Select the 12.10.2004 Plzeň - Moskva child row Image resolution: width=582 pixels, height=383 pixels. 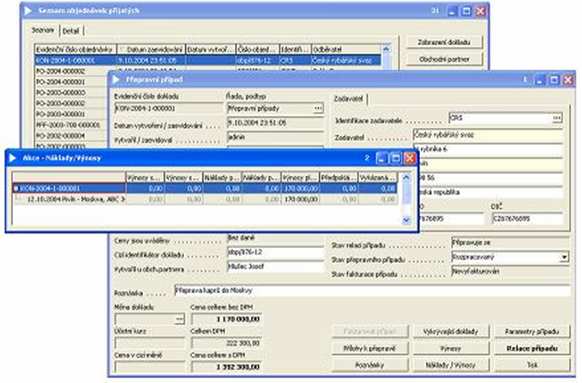point(205,199)
